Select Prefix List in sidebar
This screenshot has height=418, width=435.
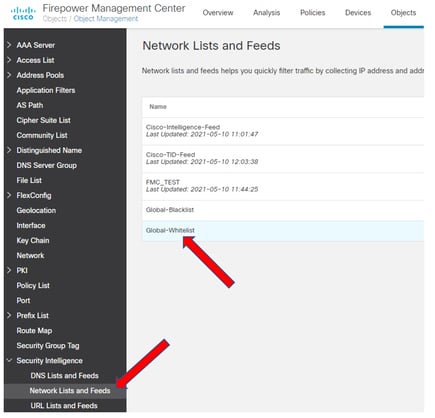[32, 315]
